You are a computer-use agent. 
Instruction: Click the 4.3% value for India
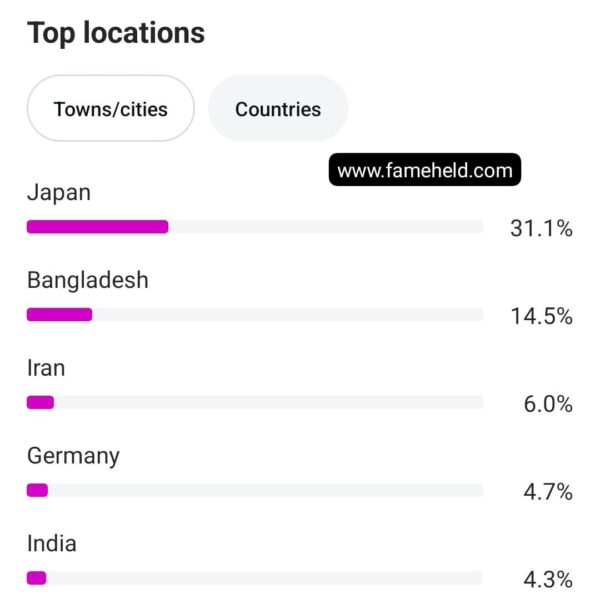[x=547, y=580]
